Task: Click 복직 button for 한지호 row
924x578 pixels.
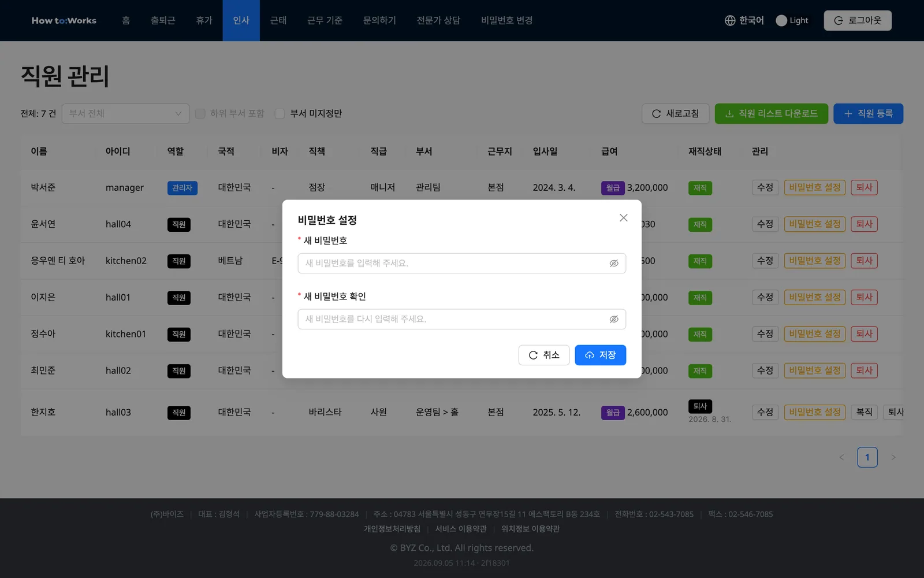Action: (x=864, y=412)
